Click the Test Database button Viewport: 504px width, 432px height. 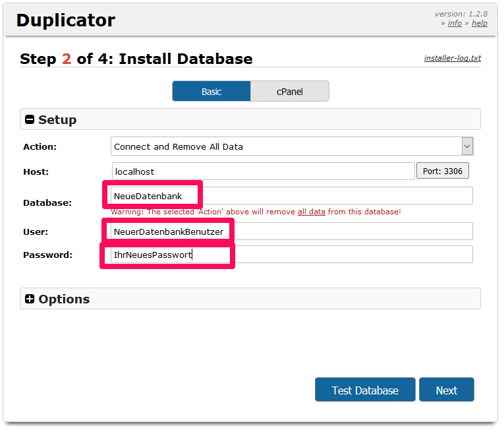coord(365,390)
